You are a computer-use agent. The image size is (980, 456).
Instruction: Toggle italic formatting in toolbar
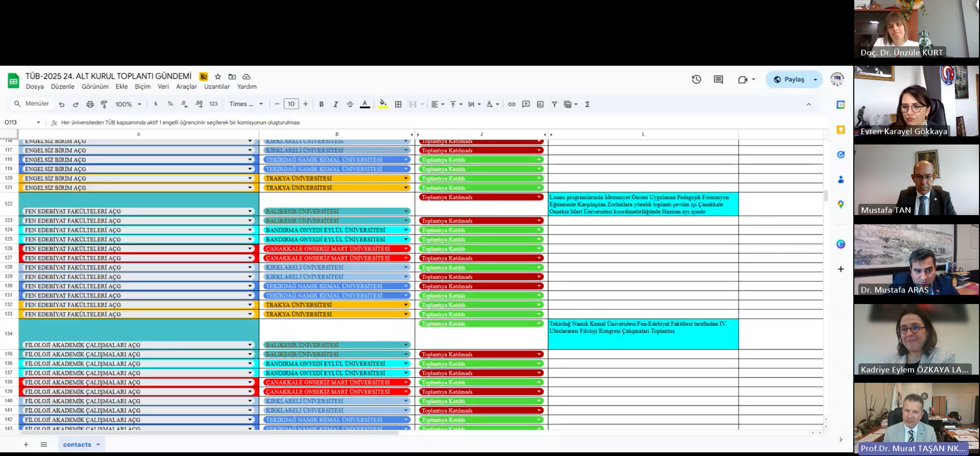tap(335, 104)
